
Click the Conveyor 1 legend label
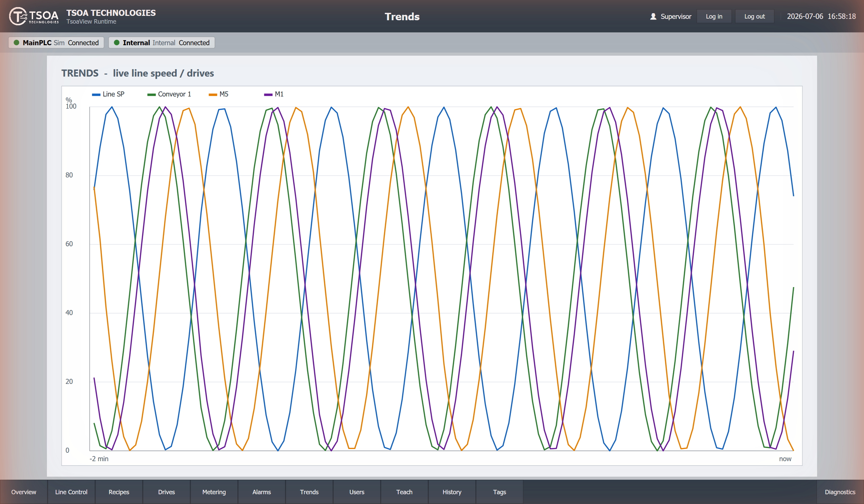pyautogui.click(x=174, y=94)
